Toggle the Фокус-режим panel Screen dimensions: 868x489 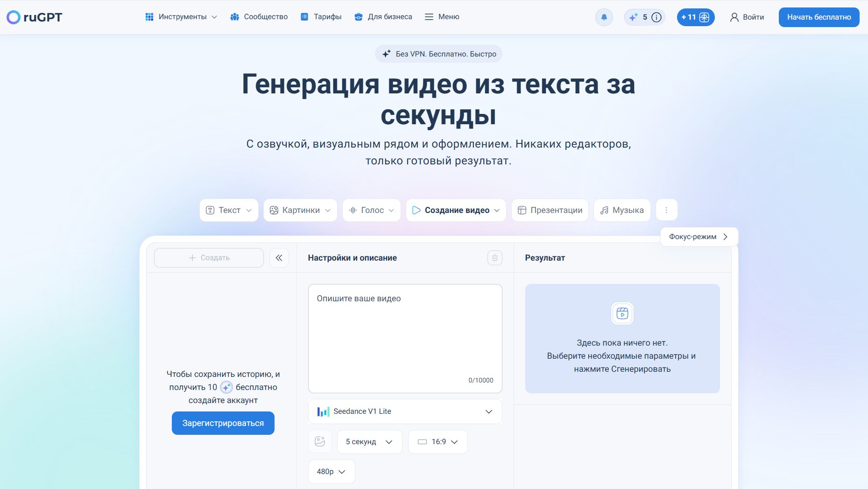point(699,237)
